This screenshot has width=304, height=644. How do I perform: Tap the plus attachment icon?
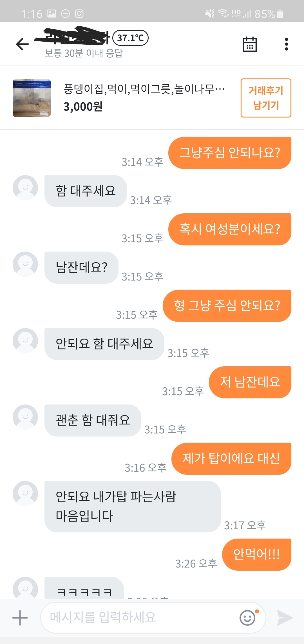[20, 618]
